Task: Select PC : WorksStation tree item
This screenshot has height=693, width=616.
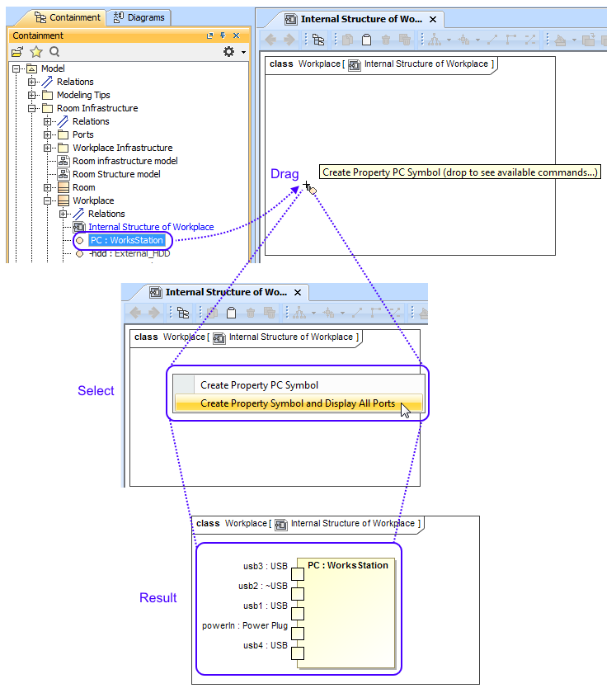Action: (x=126, y=240)
